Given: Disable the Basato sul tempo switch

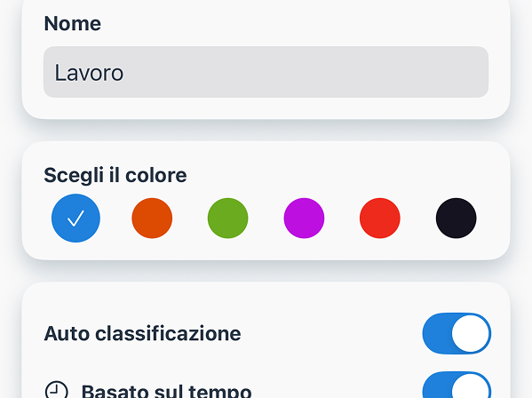Looking at the screenshot, I should (457, 385).
